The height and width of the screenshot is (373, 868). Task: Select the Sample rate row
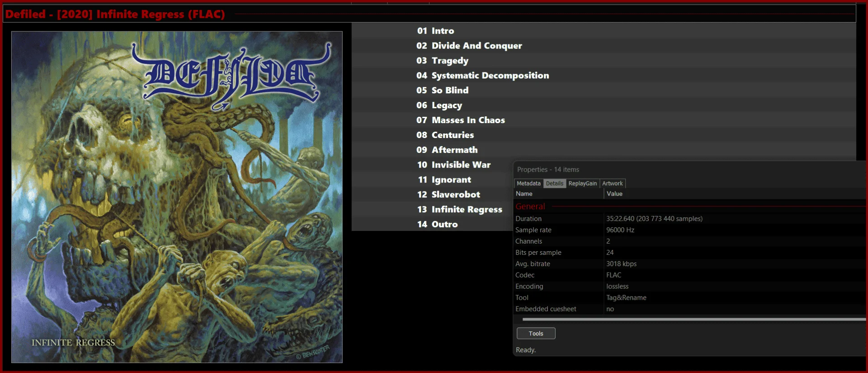point(690,230)
